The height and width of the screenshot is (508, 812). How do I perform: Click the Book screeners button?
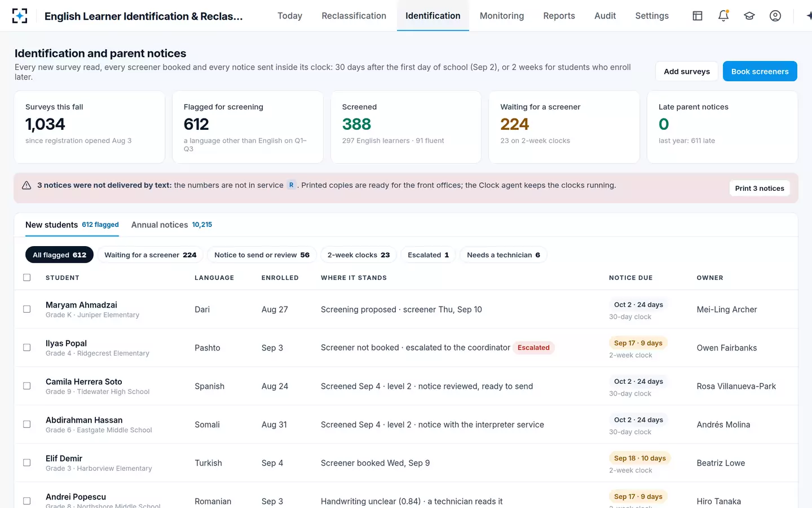click(760, 71)
